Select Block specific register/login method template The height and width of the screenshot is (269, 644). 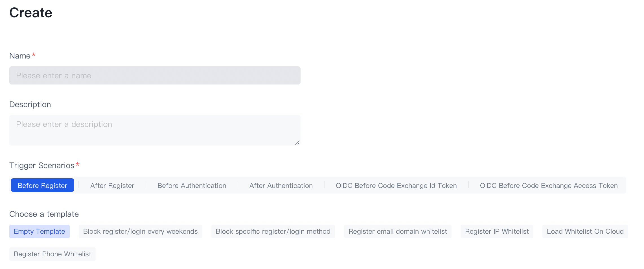coord(273,231)
